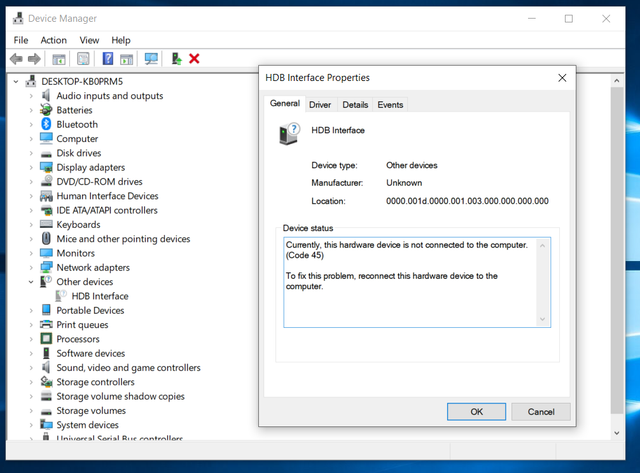Close the HDB Interface Properties dialog

[562, 78]
